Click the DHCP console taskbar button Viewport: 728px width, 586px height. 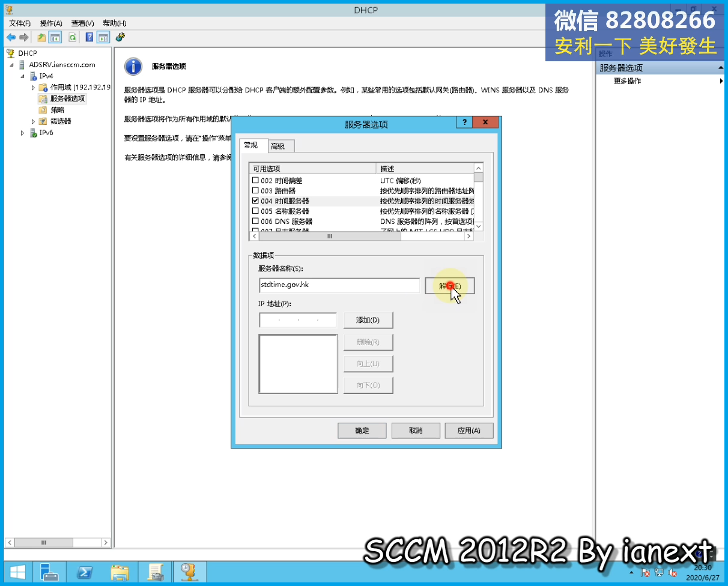(190, 572)
